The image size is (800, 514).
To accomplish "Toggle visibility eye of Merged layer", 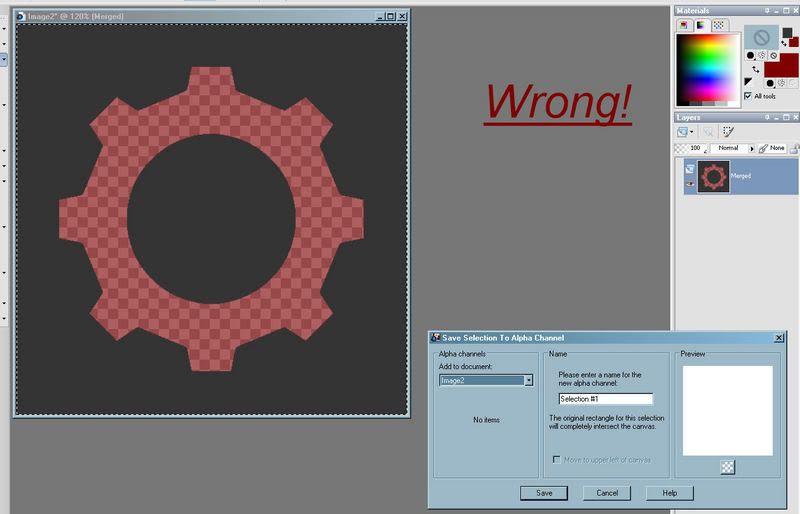I will 688,184.
